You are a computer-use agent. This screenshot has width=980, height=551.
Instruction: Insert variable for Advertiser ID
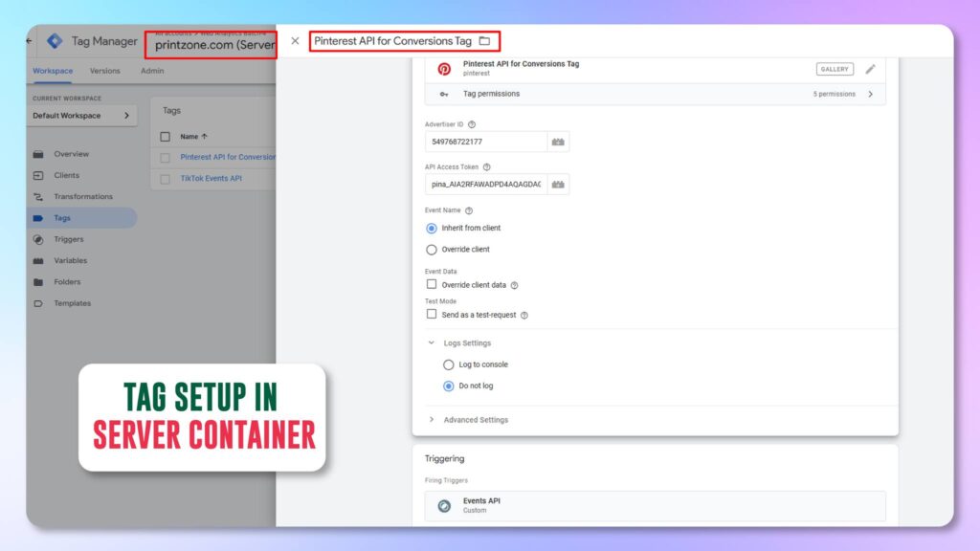558,142
